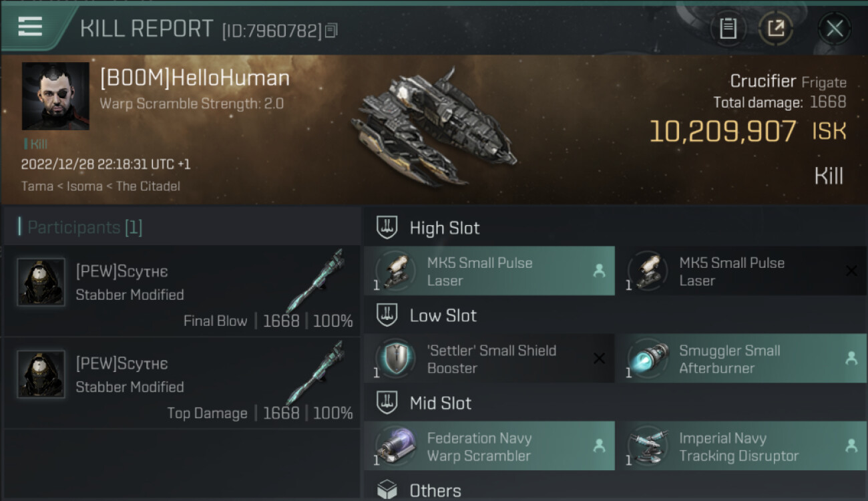The width and height of the screenshot is (868, 501).
Task: Close the kill report window
Action: pyautogui.click(x=835, y=29)
